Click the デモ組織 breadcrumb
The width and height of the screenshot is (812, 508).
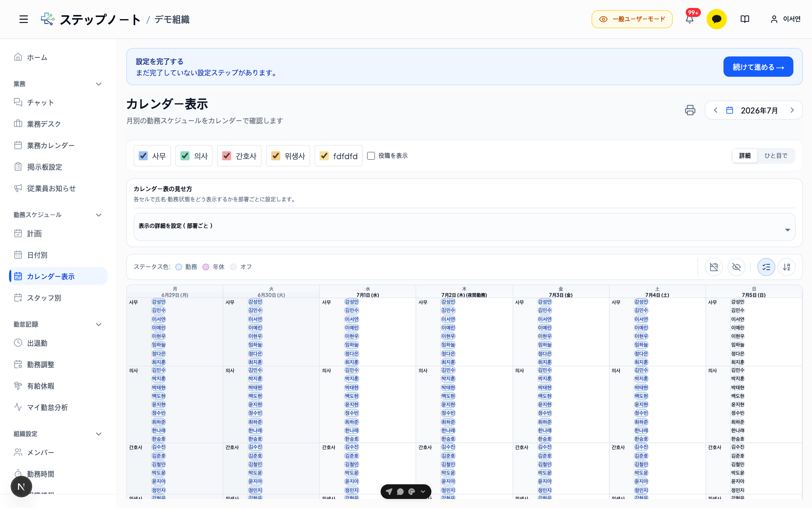[x=172, y=19]
